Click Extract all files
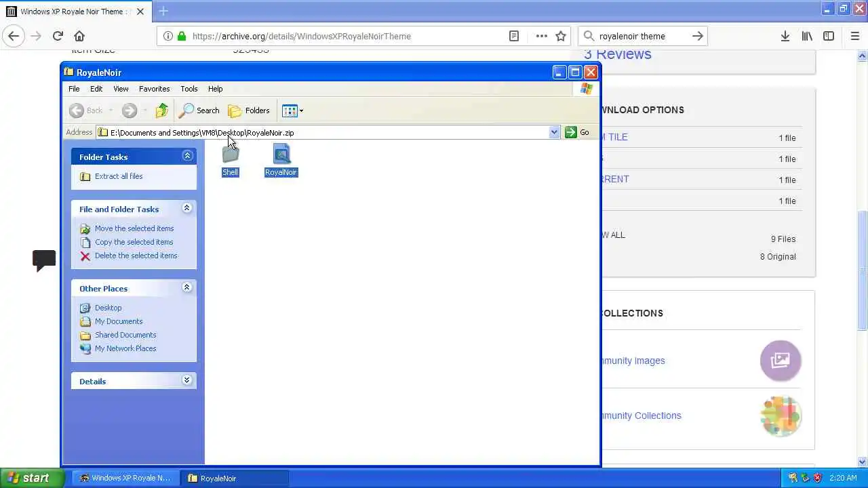 119,176
